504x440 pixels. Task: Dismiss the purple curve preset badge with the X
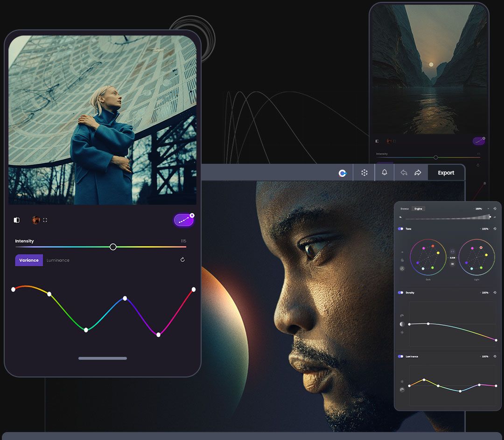[x=192, y=215]
